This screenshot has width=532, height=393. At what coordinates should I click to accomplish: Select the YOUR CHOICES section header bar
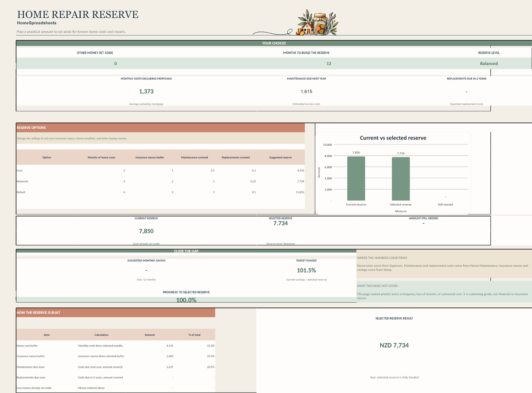pos(274,43)
